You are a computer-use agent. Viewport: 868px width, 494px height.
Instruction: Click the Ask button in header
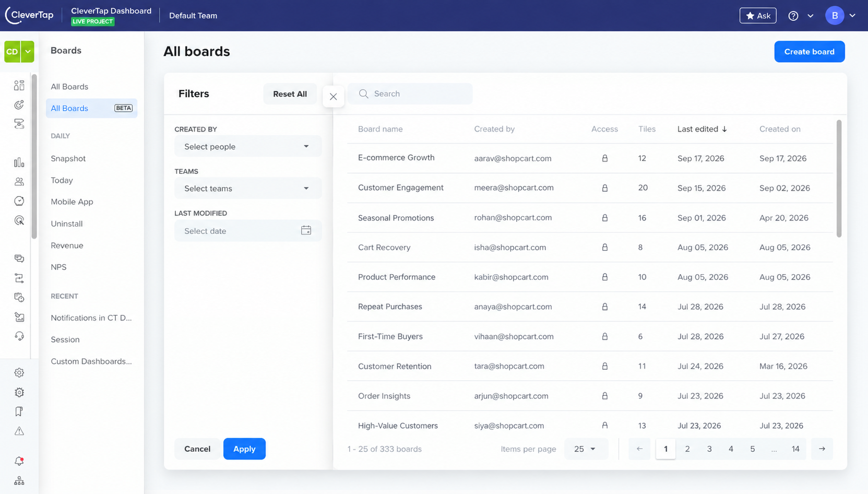(x=758, y=16)
